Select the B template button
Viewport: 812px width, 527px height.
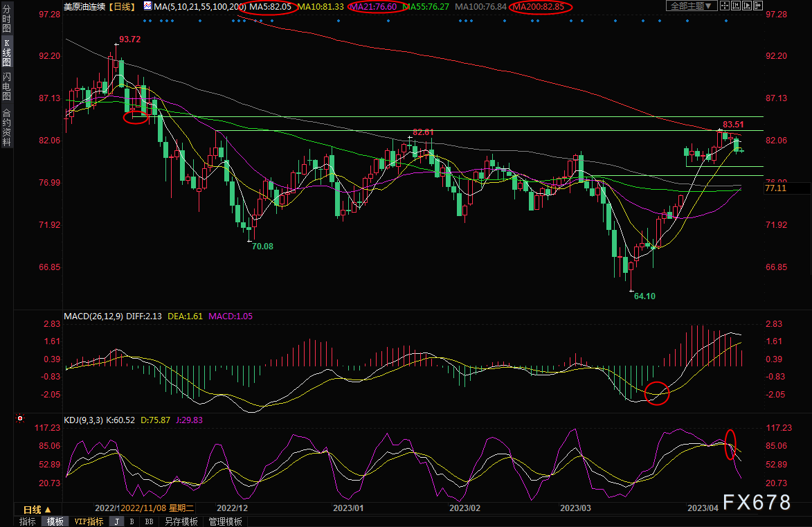click(x=132, y=521)
